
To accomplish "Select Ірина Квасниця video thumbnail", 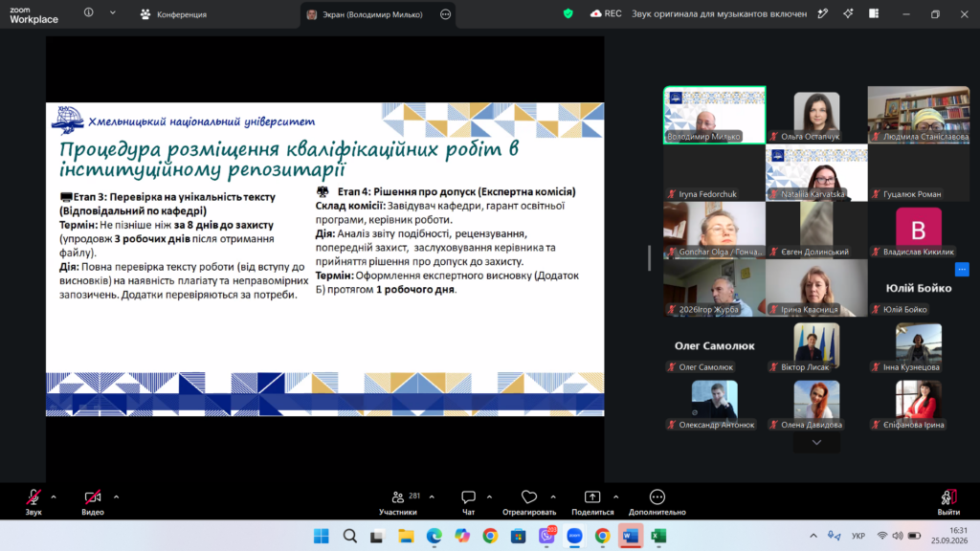I will (x=816, y=288).
